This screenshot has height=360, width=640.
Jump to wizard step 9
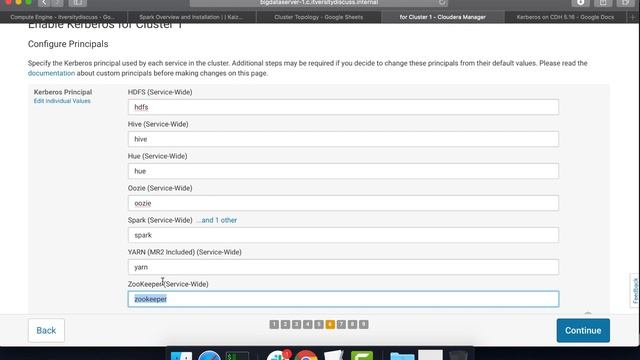click(363, 324)
